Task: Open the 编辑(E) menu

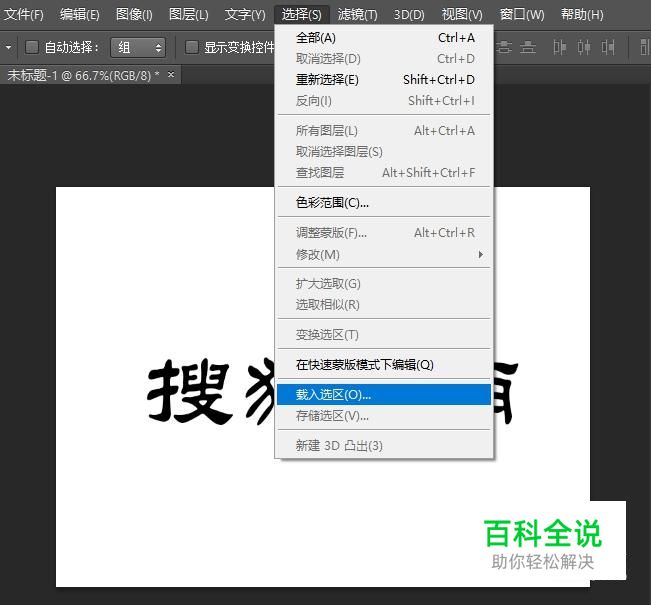Action: (x=79, y=15)
